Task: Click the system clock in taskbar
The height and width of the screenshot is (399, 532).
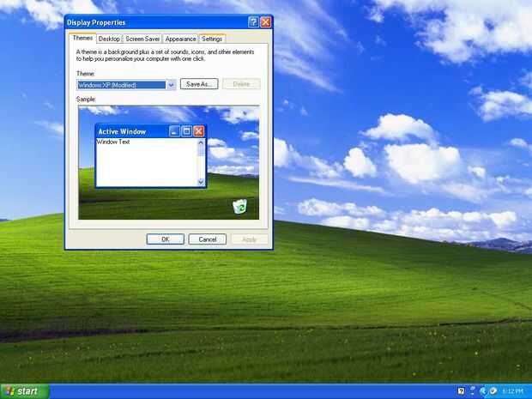Action: point(512,391)
